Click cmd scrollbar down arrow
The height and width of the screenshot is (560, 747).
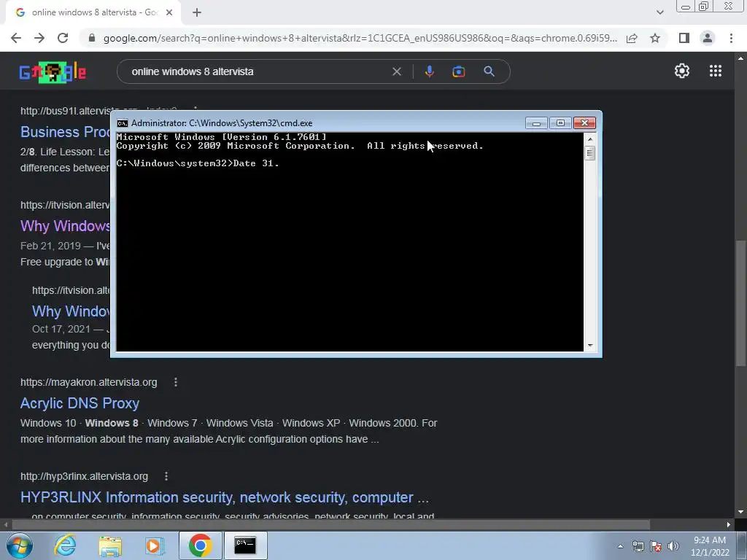click(x=589, y=346)
